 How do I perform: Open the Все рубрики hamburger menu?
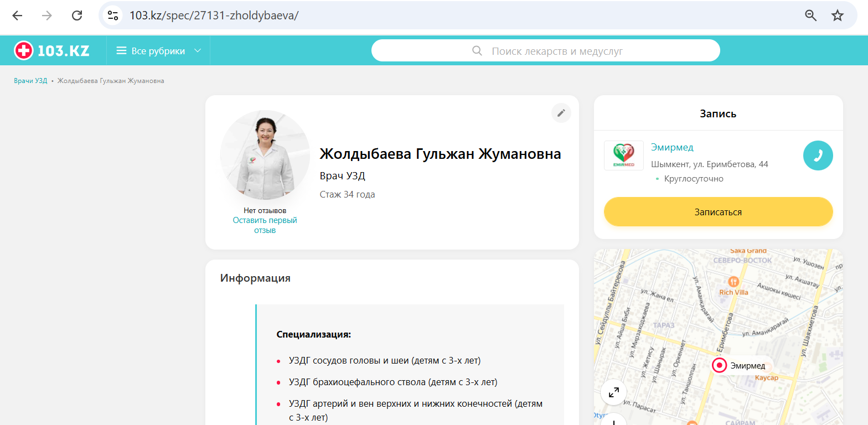(158, 51)
